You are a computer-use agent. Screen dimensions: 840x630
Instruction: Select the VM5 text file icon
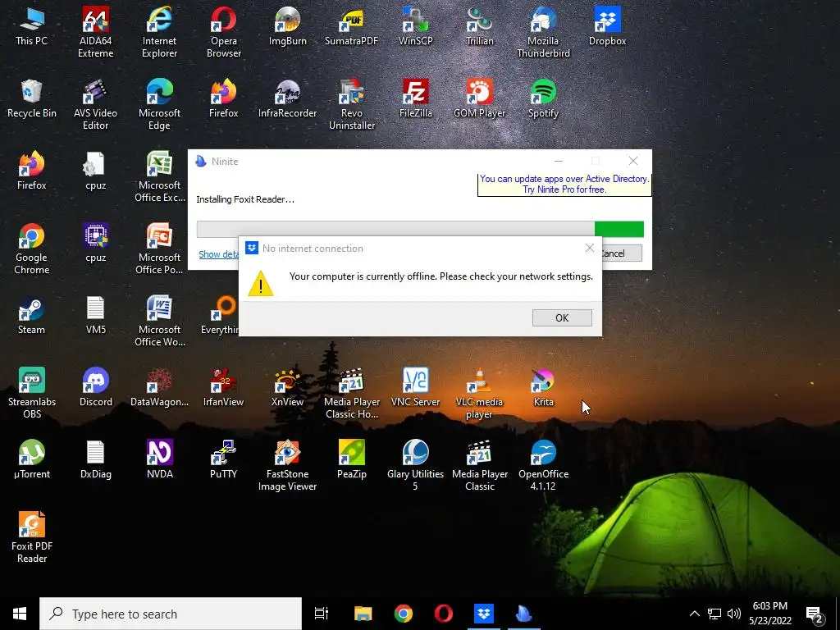pos(95,315)
